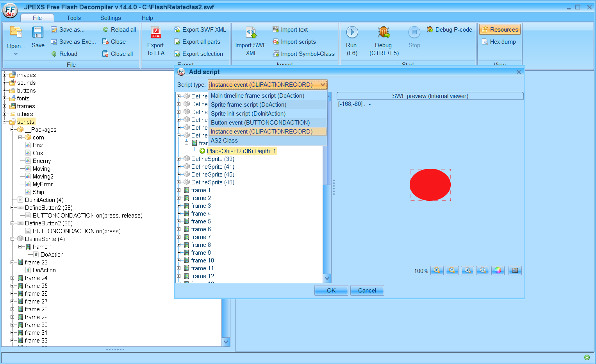Click the zoom out icon under the preview
Viewport: 596px width, 364px height.
click(x=452, y=271)
